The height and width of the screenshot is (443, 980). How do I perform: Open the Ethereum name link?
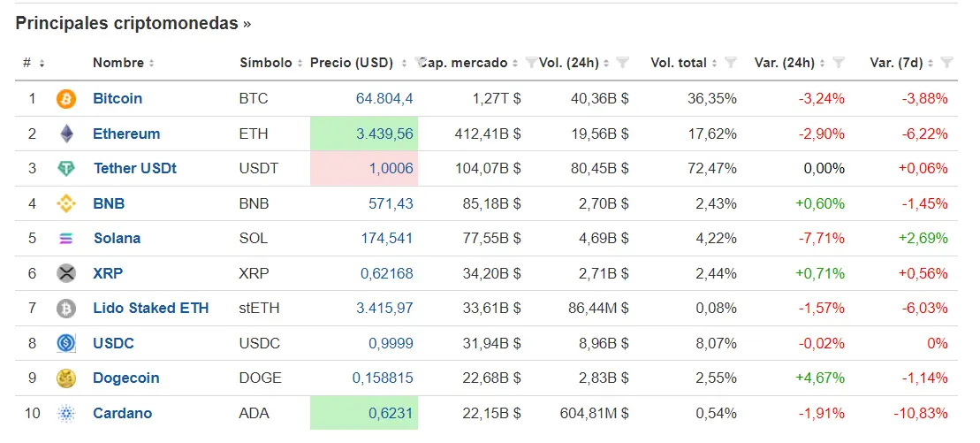126,134
